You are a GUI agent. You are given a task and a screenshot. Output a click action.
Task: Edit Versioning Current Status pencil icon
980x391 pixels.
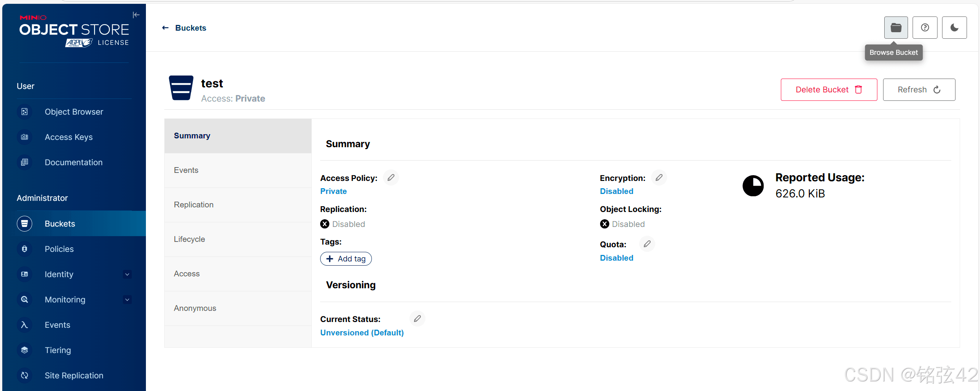tap(417, 319)
